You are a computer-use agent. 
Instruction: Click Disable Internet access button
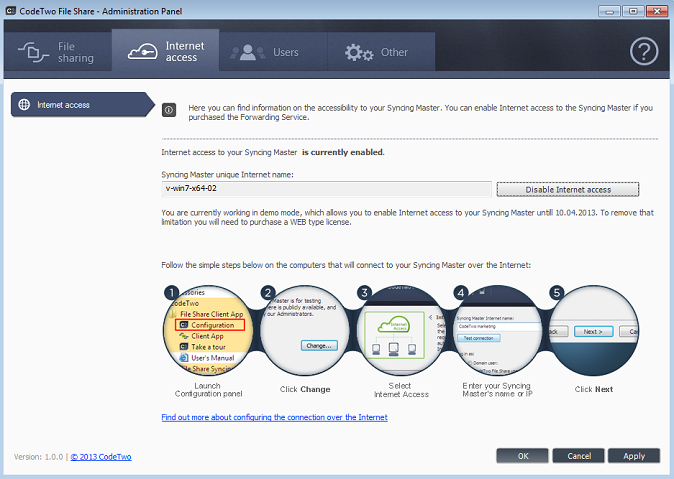pos(568,190)
